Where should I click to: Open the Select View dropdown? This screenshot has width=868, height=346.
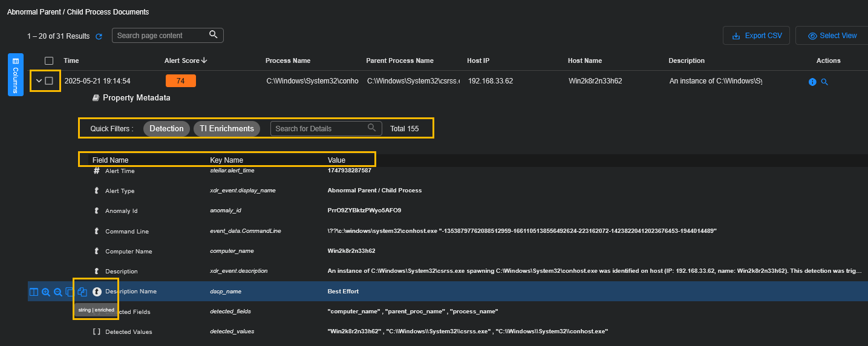click(x=832, y=36)
